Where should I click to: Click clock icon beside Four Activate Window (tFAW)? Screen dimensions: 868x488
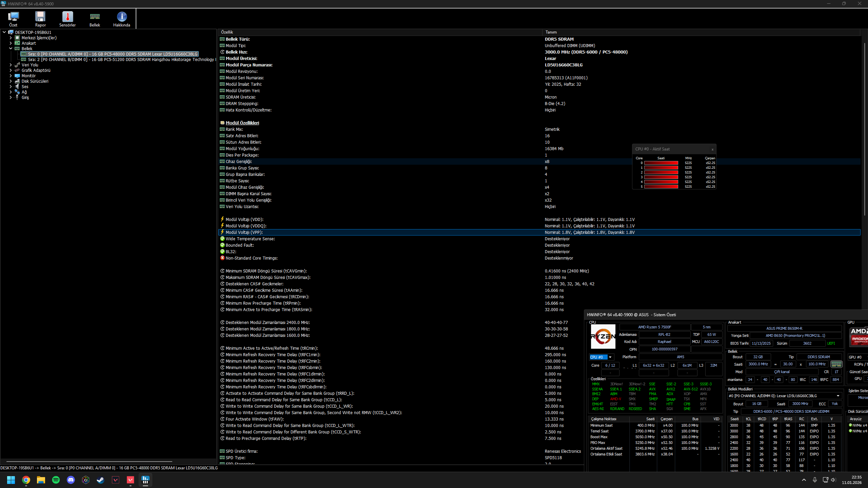(222, 419)
